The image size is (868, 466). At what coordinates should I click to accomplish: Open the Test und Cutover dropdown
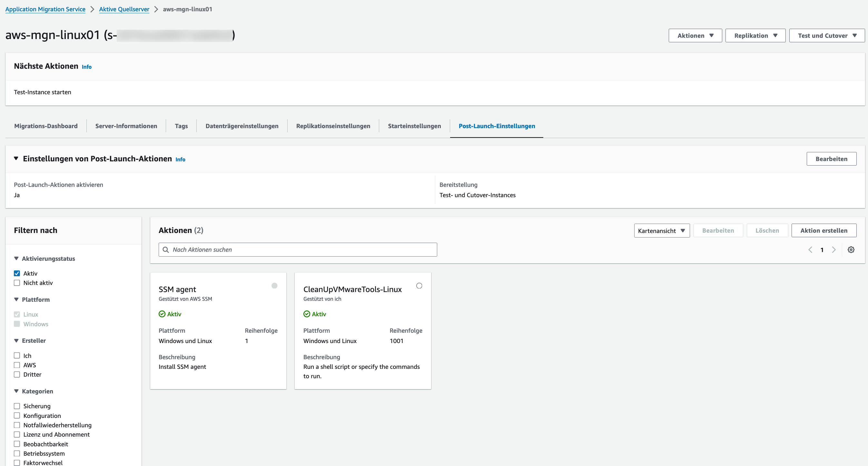tap(826, 35)
